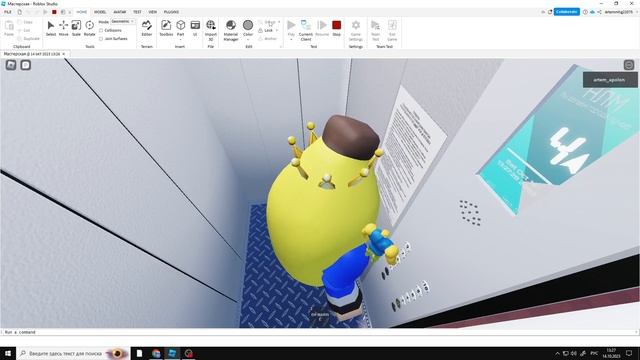Screen dimensions: 640x360
Task: Click the viewport top-right menu icon
Action: [x=629, y=65]
